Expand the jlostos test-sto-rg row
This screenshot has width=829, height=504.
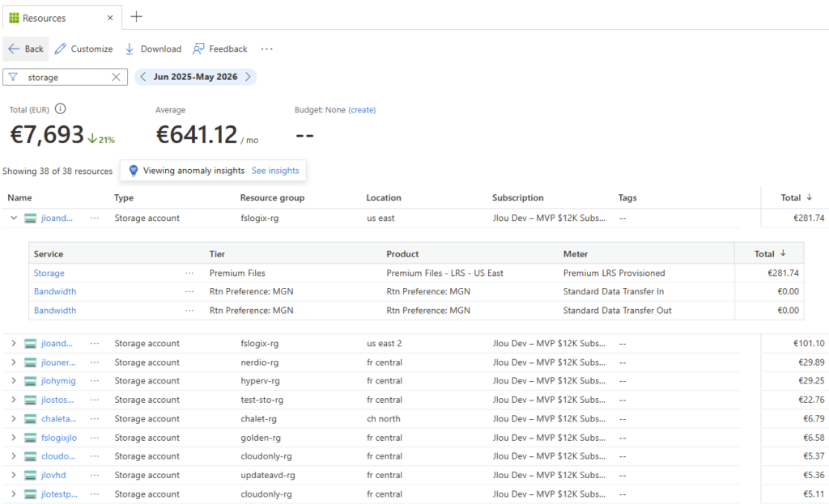(14, 400)
